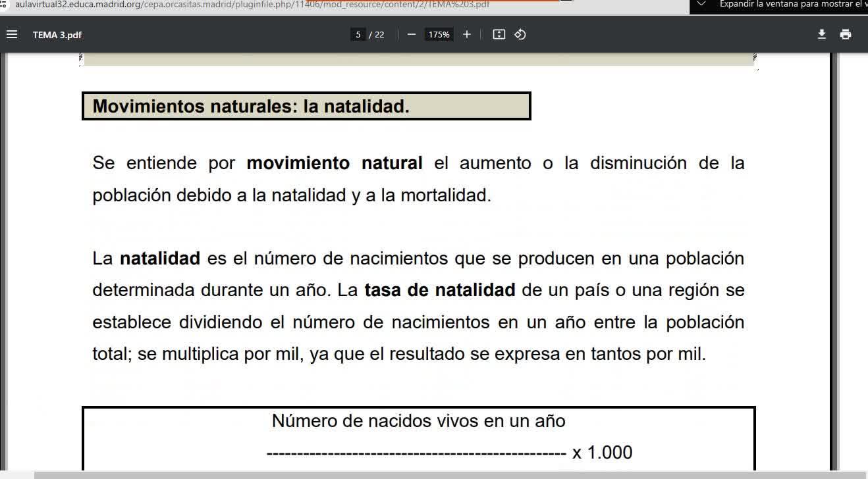This screenshot has height=479, width=868.
Task: Click the heading 'Movimientos naturales: la natalidad.'
Action: click(251, 107)
